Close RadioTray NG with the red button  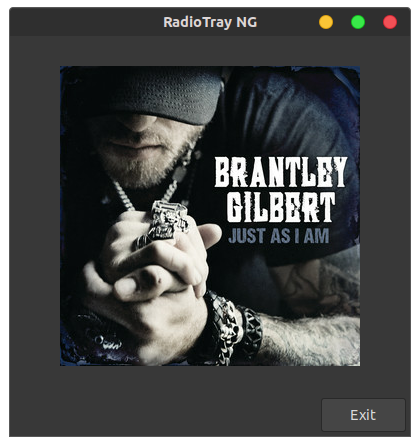(x=390, y=22)
